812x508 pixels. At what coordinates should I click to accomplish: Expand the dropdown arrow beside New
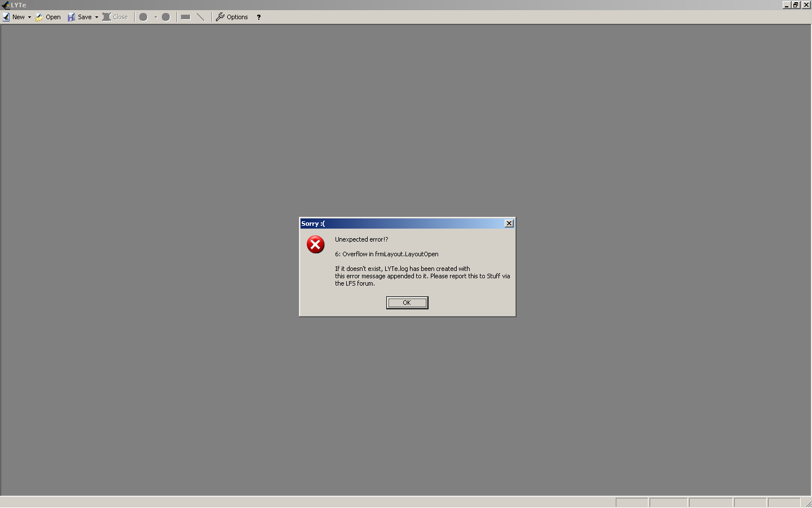(29, 17)
